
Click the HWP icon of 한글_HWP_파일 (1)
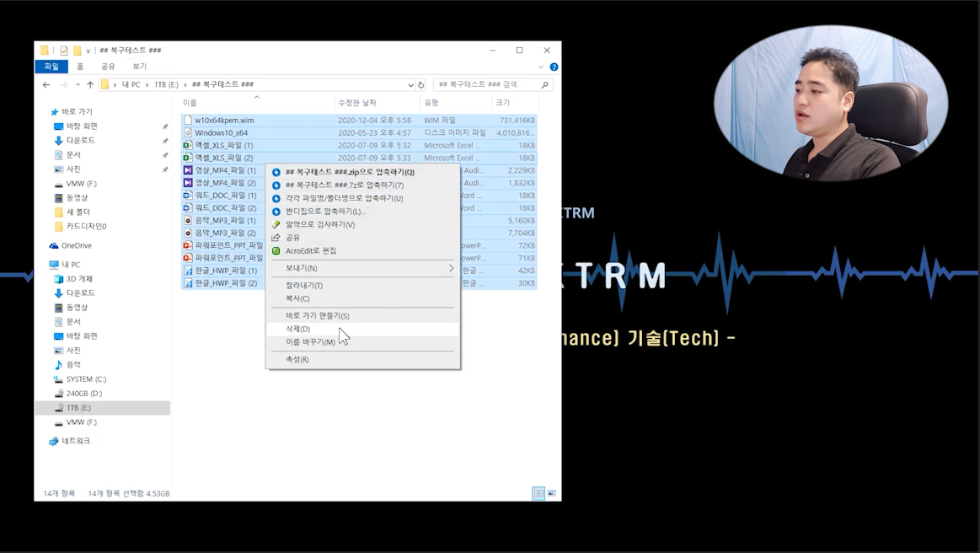tap(188, 271)
